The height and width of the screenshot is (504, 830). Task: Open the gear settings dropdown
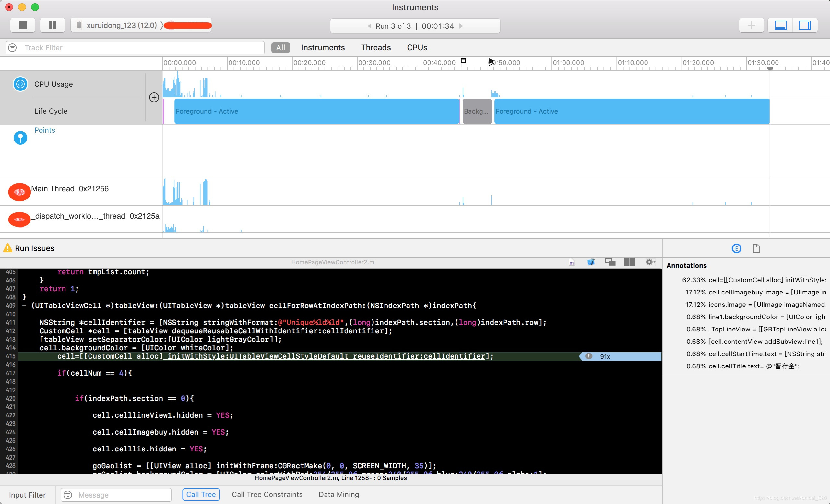pos(650,262)
